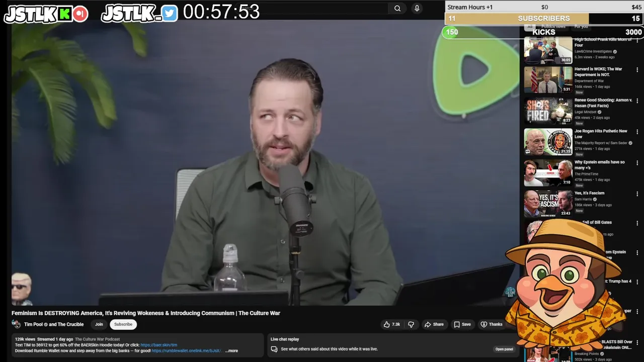Image resolution: width=644 pixels, height=362 pixels.
Task: Click the Thanks heart-dollar button
Action: pos(492,324)
